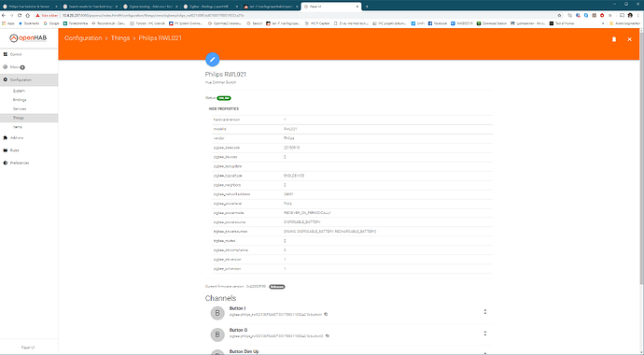This screenshot has width=644, height=355.
Task: Switch to the Philips Hue Switches browser tab
Action: click(x=31, y=7)
